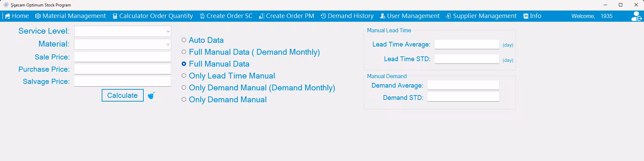Click the Şişecam app logo icon
The image size is (644, 161).
click(x=6, y=5)
